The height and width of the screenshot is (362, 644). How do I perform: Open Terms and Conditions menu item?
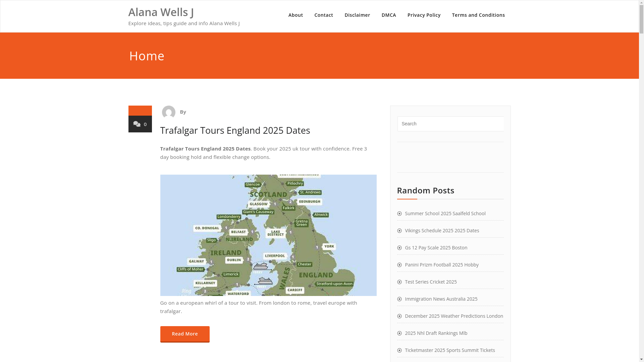pyautogui.click(x=478, y=15)
